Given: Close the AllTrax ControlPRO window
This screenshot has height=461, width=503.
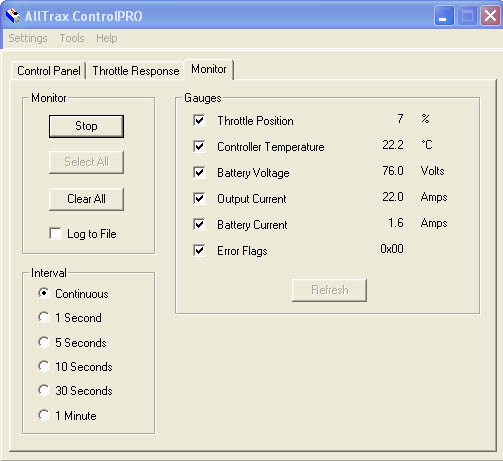Looking at the screenshot, I should (490, 16).
